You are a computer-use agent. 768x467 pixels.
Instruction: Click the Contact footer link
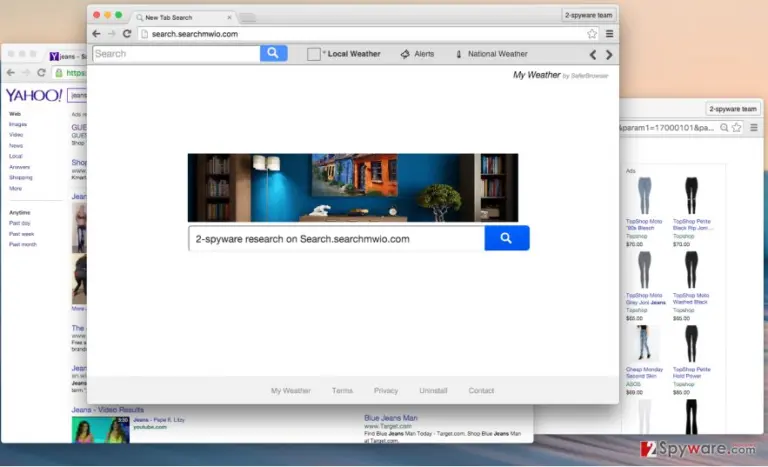[x=481, y=391]
